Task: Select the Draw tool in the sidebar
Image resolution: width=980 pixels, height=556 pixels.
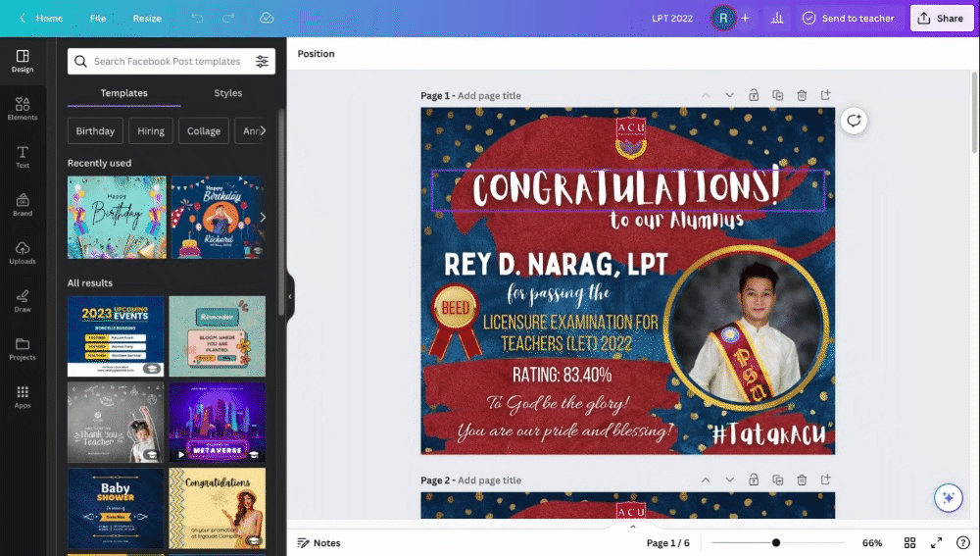Action: click(23, 301)
